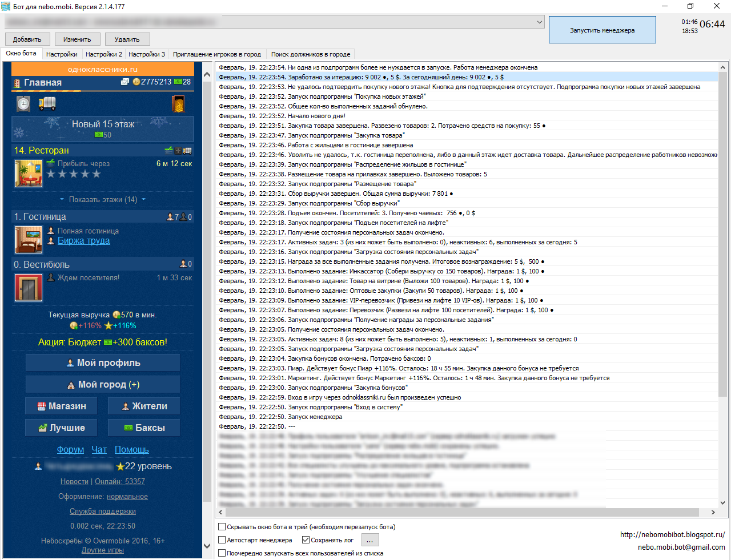This screenshot has height=560, width=731.
Task: Open the Магазин button
Action: coord(61,406)
